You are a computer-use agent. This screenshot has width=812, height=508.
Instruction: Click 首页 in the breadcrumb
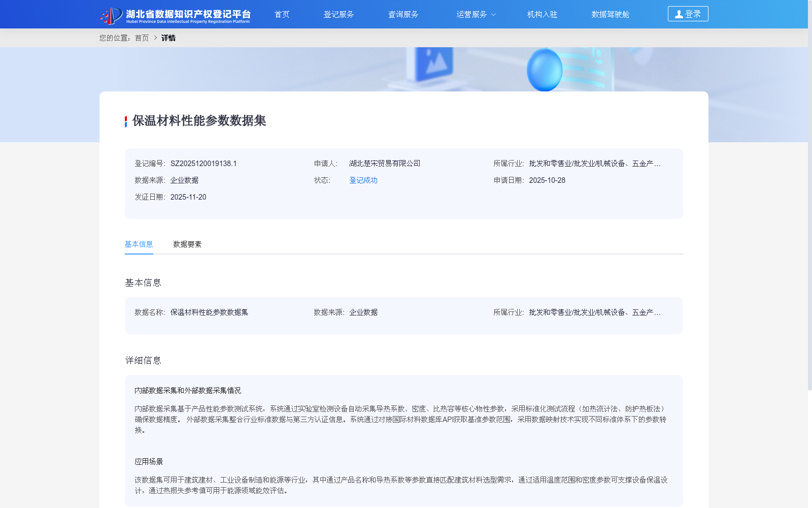coord(142,38)
